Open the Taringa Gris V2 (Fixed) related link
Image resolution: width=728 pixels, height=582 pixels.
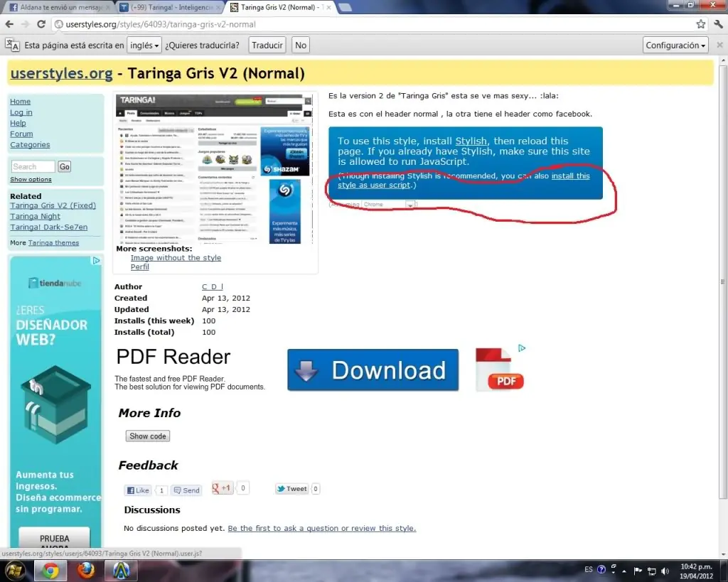(53, 205)
